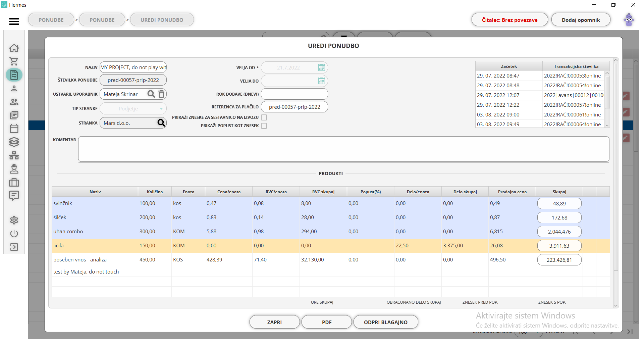Open the layers stack sidebar icon
The image size is (644, 345).
point(14,142)
